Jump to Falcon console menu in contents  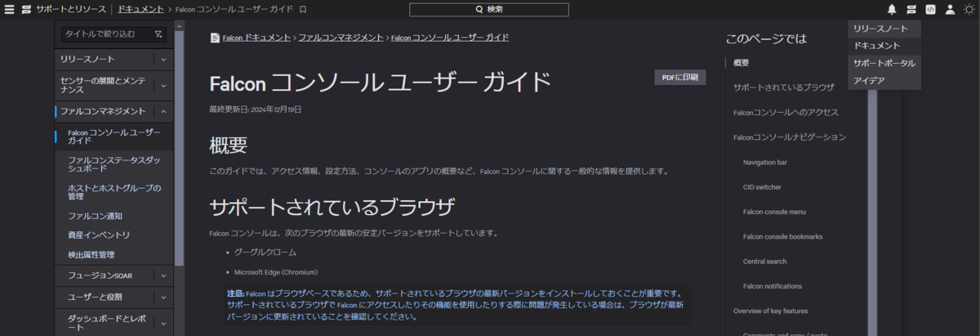pyautogui.click(x=774, y=212)
